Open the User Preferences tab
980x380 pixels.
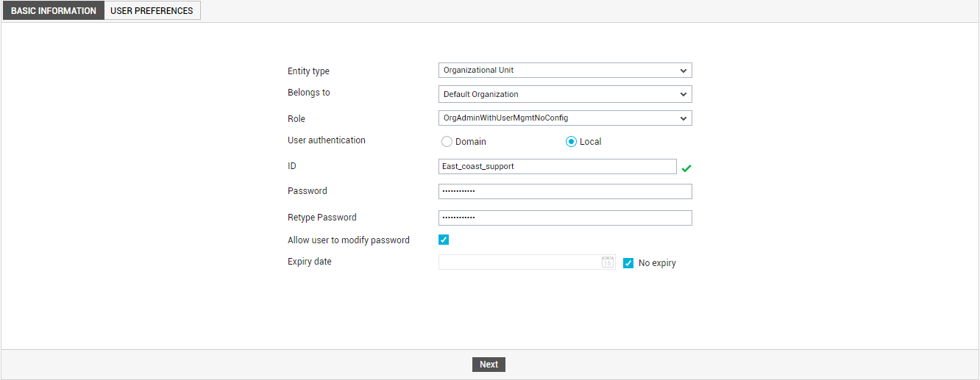[152, 11]
